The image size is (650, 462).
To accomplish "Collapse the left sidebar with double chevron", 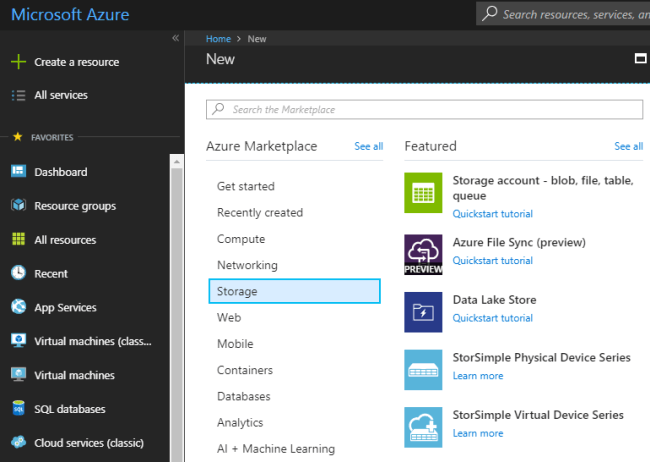I will click(x=175, y=38).
